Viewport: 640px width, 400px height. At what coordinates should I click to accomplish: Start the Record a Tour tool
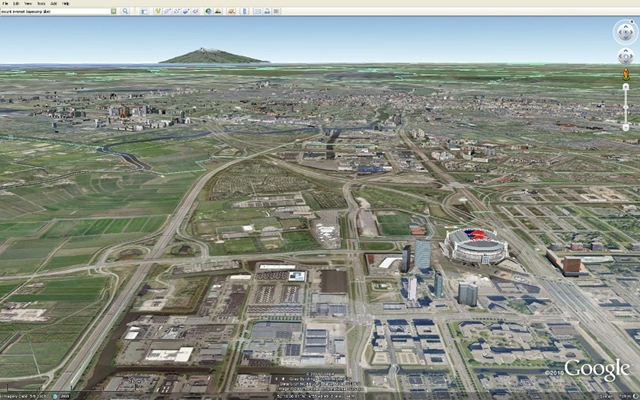(196, 11)
